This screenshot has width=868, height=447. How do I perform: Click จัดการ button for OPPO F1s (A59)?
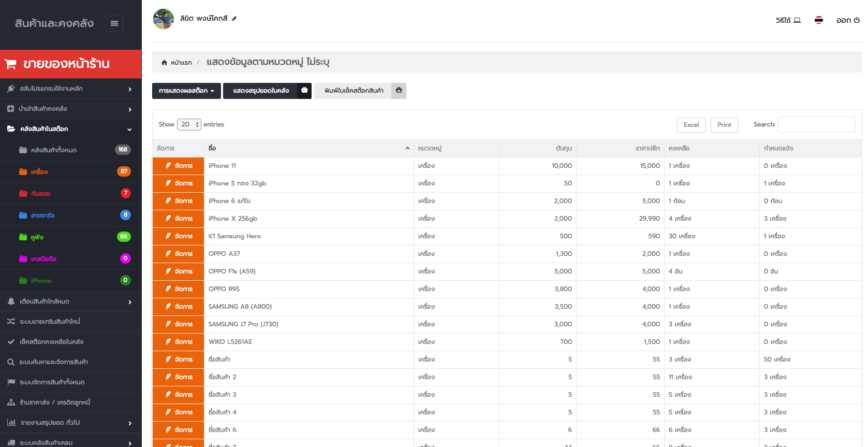[179, 271]
